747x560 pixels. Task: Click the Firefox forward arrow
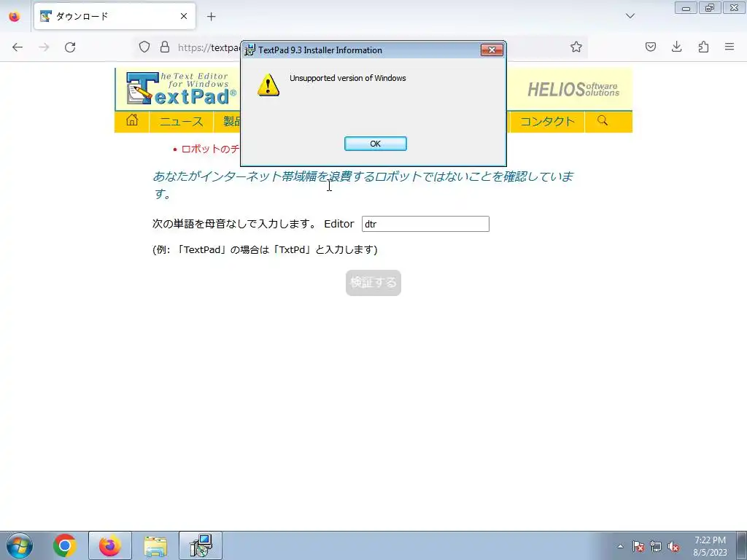(x=44, y=47)
